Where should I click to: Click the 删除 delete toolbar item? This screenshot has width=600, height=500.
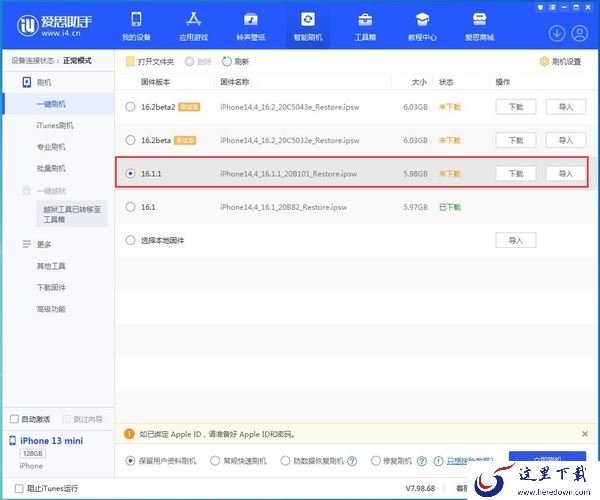tap(198, 62)
